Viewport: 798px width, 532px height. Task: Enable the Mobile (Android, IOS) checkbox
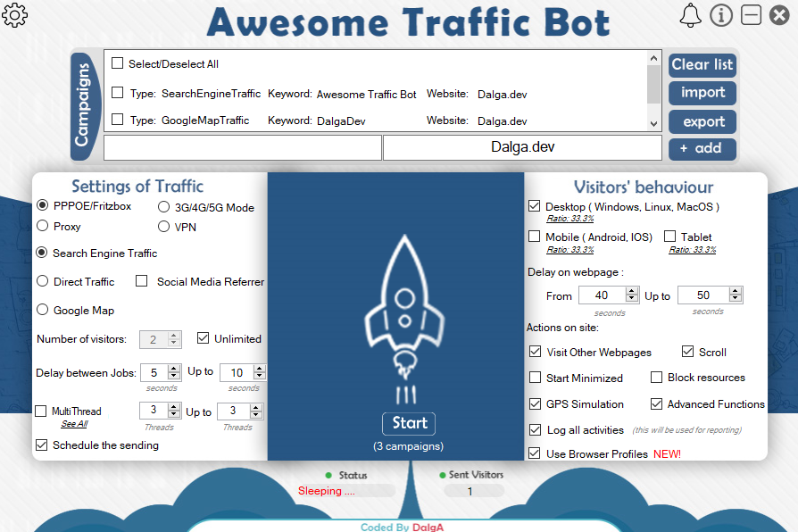pos(534,237)
